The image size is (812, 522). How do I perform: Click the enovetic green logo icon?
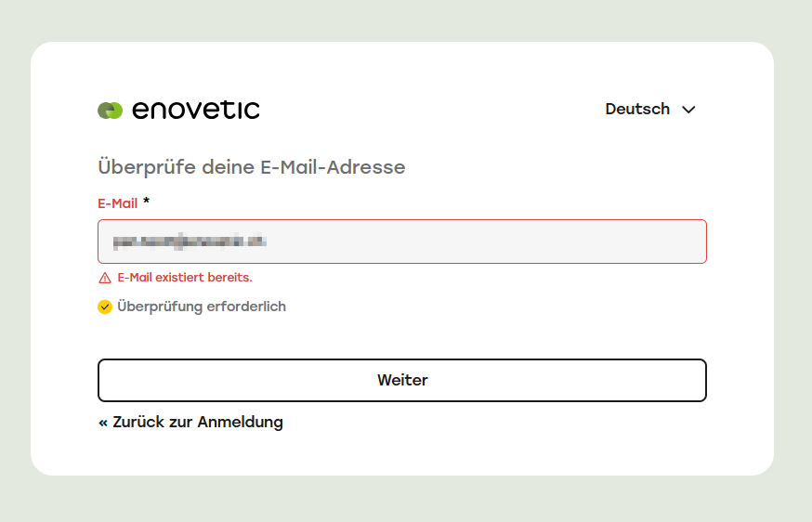coord(111,111)
